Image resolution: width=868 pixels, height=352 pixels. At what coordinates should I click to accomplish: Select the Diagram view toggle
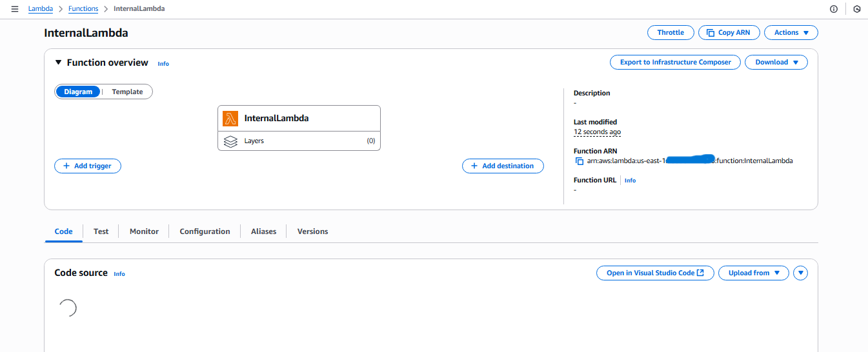[78, 92]
